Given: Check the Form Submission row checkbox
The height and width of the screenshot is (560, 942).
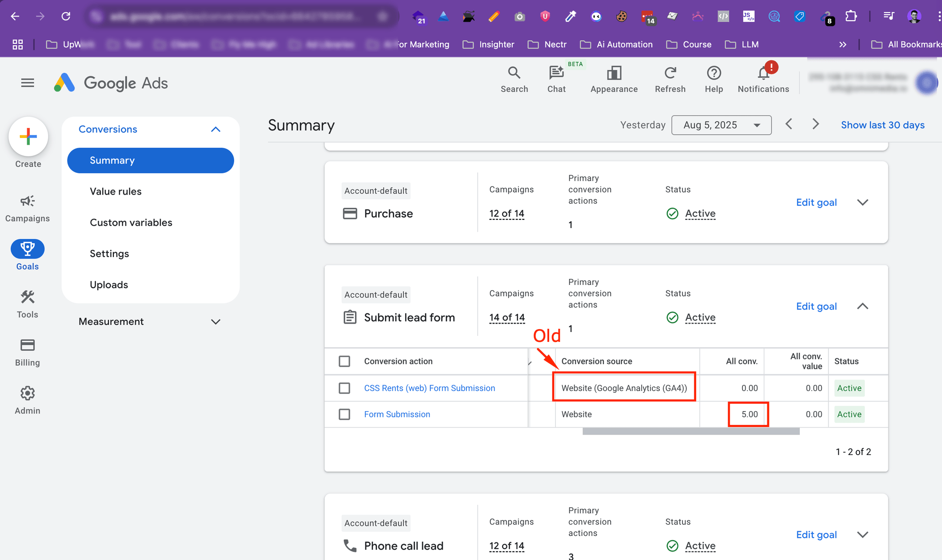Looking at the screenshot, I should (x=344, y=414).
